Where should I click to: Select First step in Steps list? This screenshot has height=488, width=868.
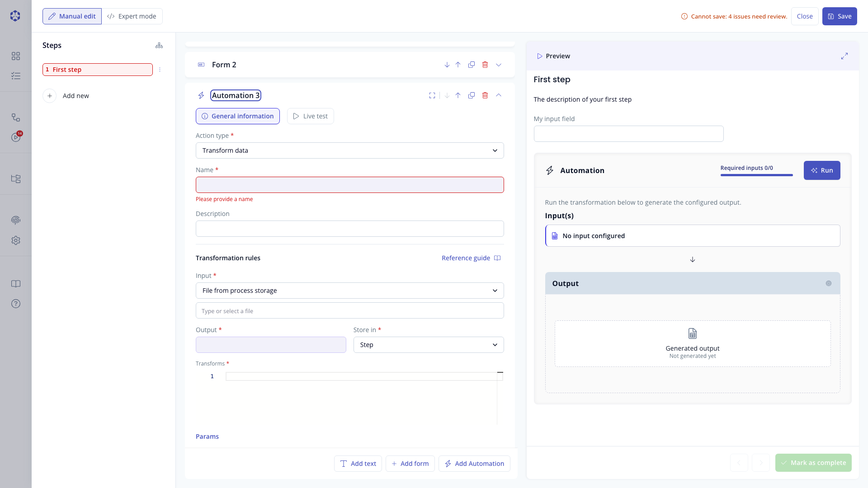click(x=98, y=70)
